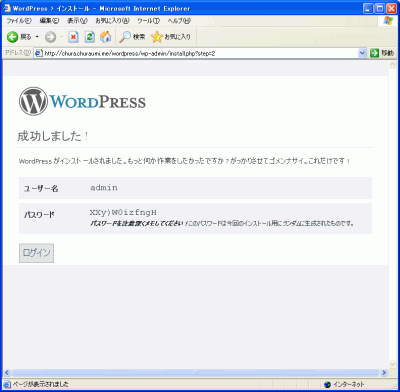Expand the Back button history dropdown arrow
400x392 pixels.
(37, 37)
